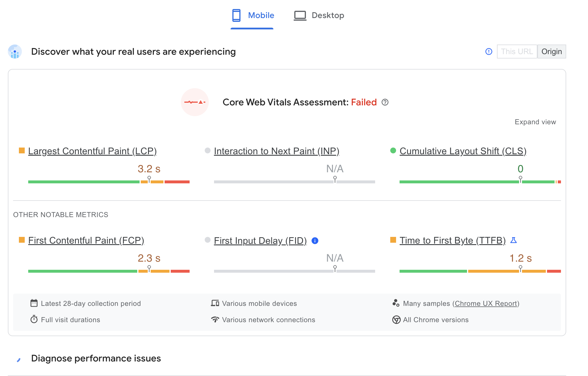
Task: Click the wifi icon for network connections
Action: click(x=215, y=319)
